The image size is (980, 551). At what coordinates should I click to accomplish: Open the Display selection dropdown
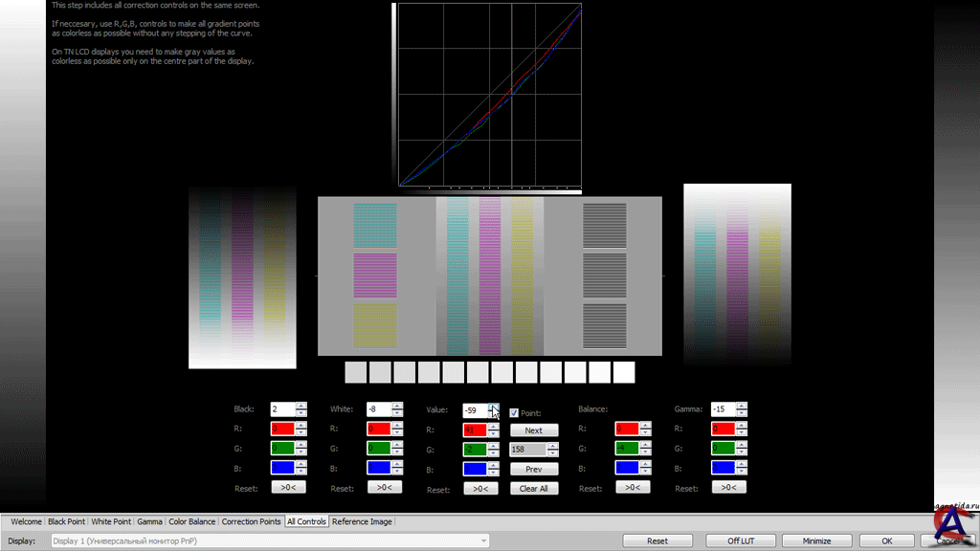[x=268, y=540]
